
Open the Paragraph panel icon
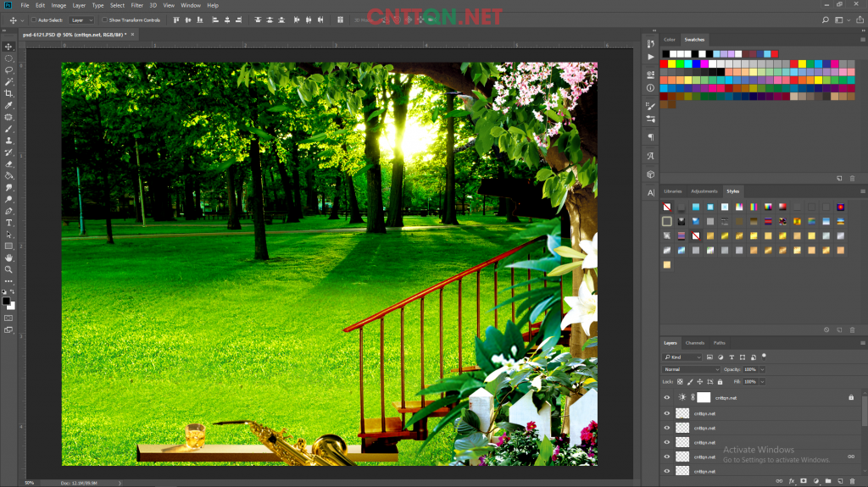[650, 137]
